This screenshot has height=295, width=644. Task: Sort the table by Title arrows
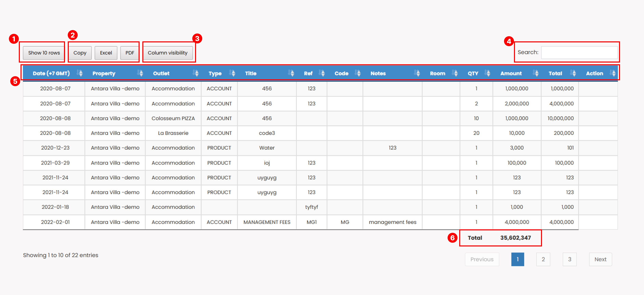pos(291,73)
